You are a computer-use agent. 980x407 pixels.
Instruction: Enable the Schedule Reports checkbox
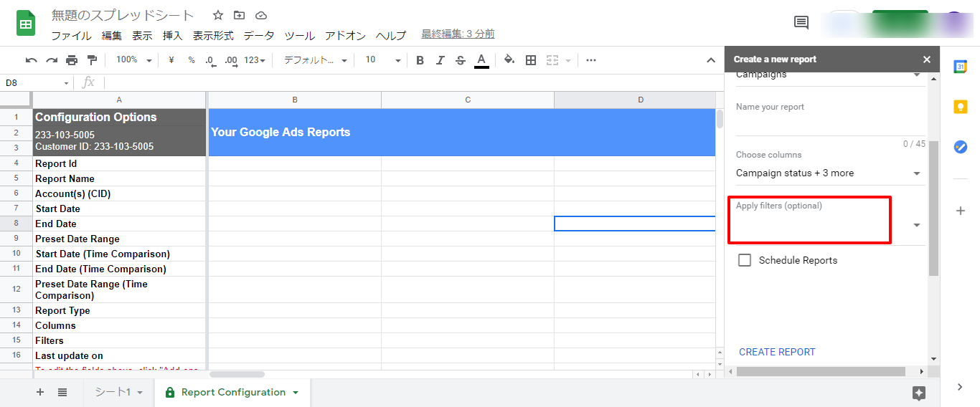point(745,260)
